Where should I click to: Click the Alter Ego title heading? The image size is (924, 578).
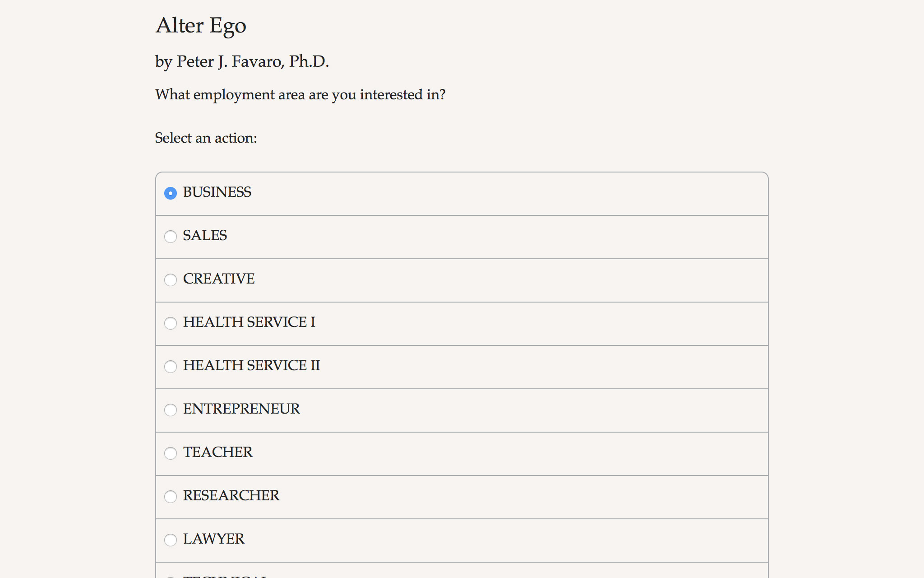[x=201, y=26]
